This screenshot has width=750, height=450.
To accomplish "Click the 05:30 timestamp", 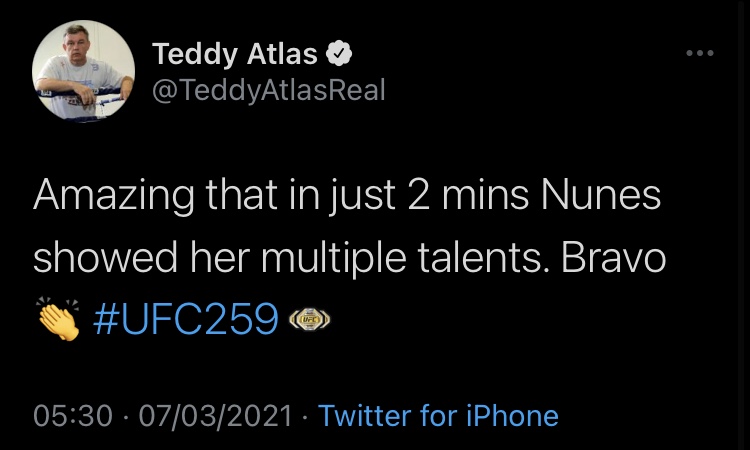I will tap(73, 416).
